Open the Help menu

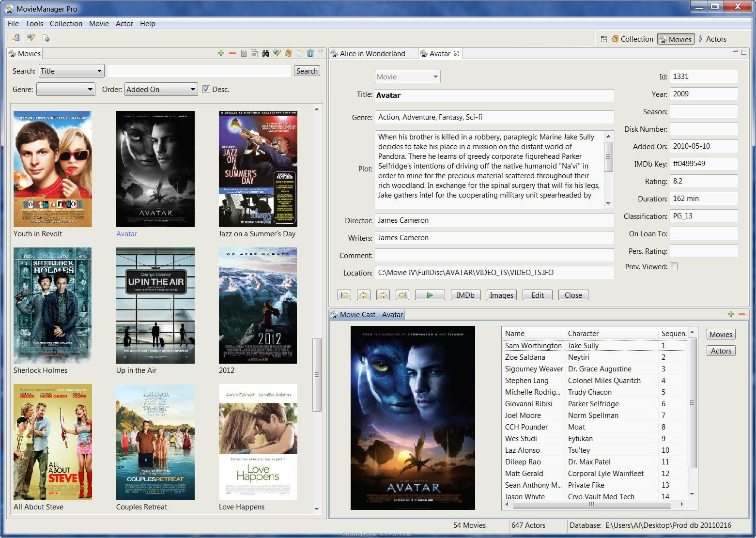click(x=148, y=23)
